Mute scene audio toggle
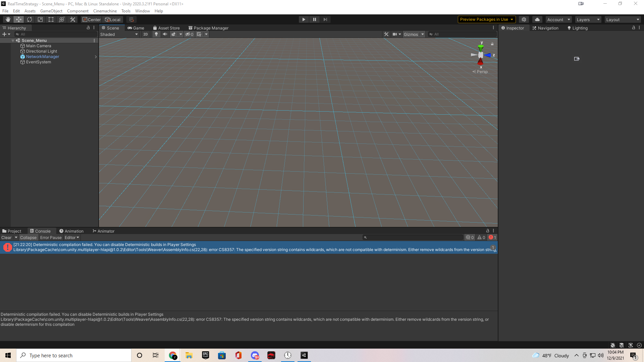This screenshot has width=644, height=362. (x=165, y=34)
